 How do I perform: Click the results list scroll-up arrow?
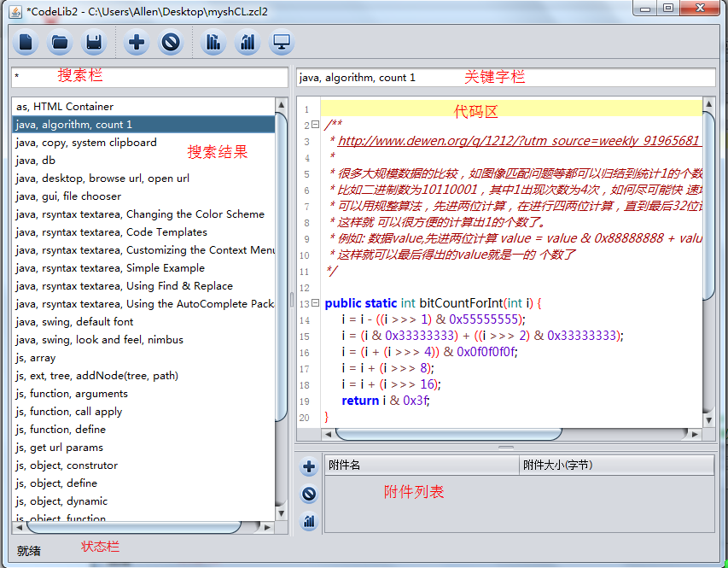(x=282, y=104)
